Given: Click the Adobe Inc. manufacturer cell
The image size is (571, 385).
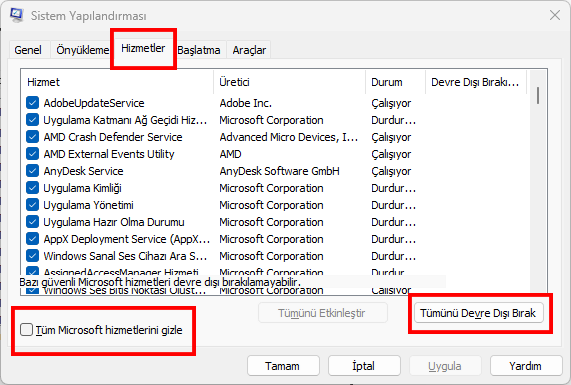Looking at the screenshot, I should click(x=245, y=103).
